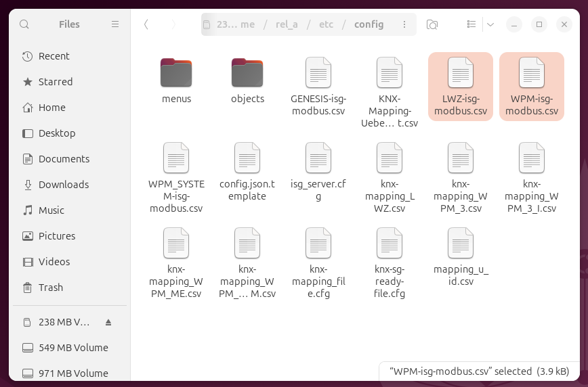Select the KNX-Mapping-Uebe…t.csv file

(390, 92)
